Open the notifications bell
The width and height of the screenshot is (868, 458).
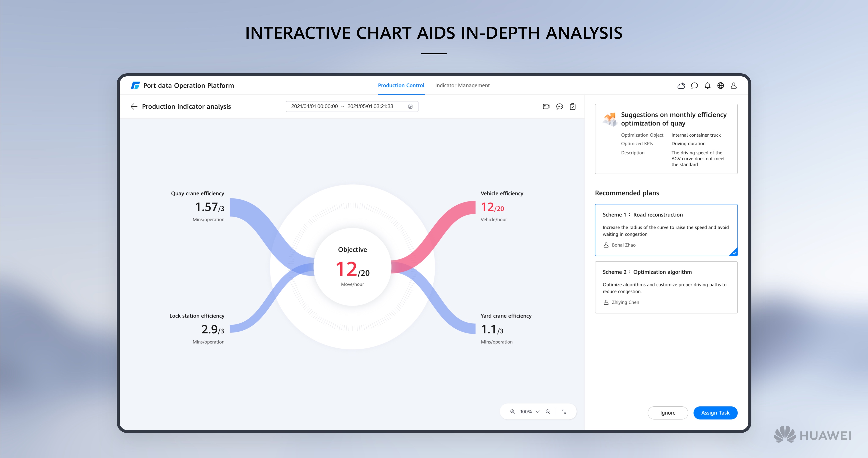pyautogui.click(x=707, y=86)
